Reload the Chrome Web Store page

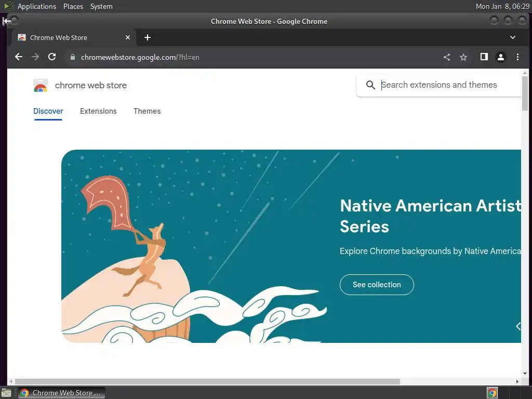(52, 57)
